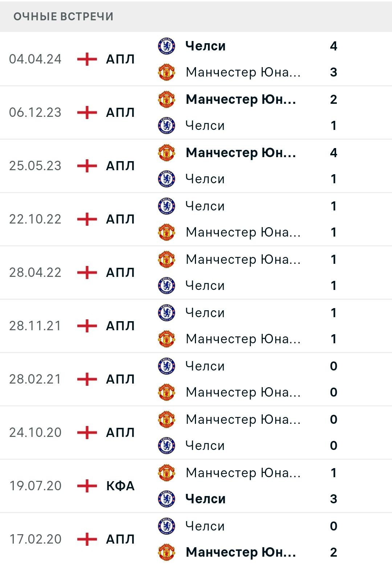The image size is (392, 565).
Task: Click Chelsea crest in 22.10.22 match
Action: 167,206
